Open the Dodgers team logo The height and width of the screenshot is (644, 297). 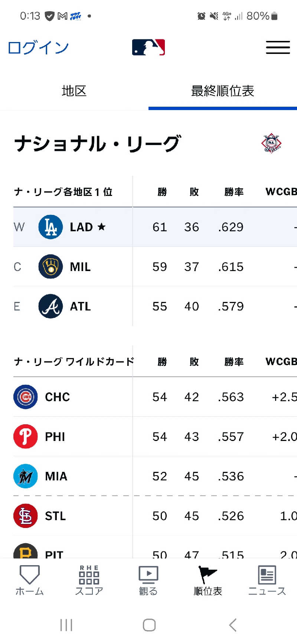(50, 227)
